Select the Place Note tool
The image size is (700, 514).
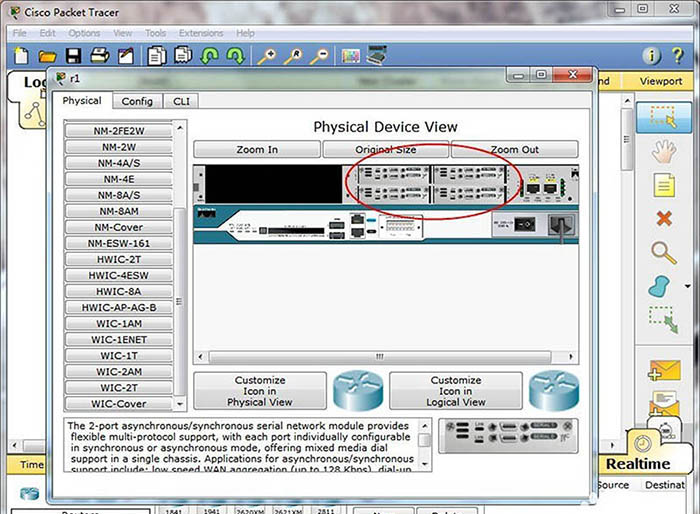pyautogui.click(x=664, y=185)
